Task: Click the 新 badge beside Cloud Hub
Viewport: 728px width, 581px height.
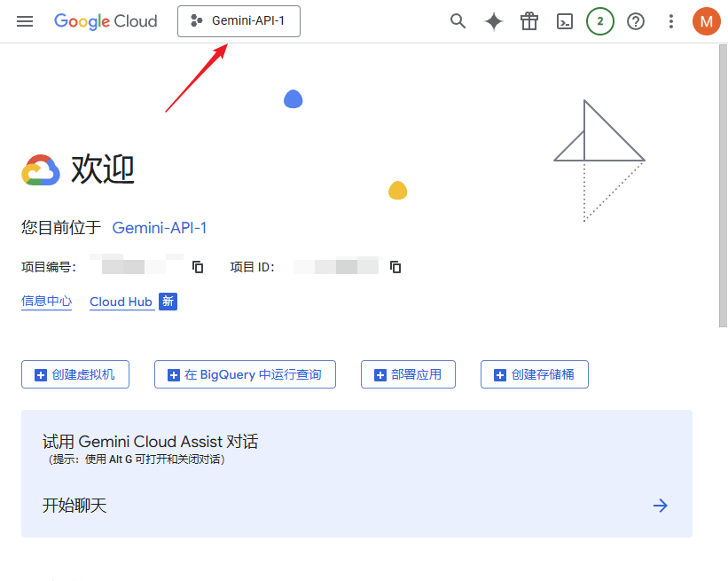Action: 168,302
